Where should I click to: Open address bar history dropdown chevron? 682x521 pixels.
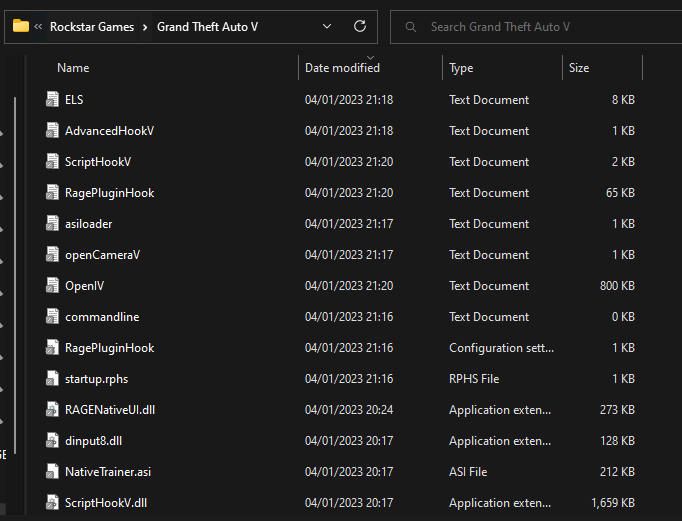point(328,27)
